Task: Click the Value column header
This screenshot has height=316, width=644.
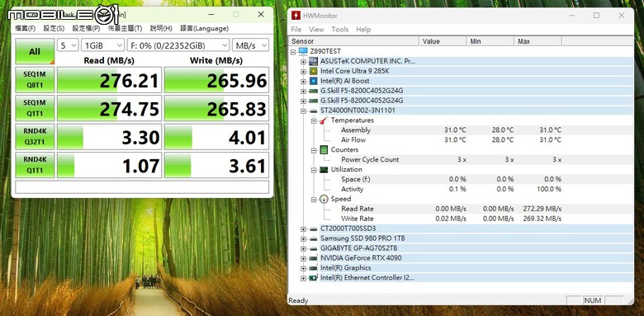Action: [x=443, y=41]
